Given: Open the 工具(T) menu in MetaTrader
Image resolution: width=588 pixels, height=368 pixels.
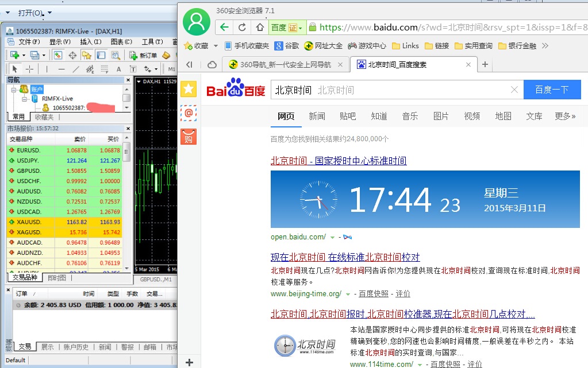Looking at the screenshot, I should pos(152,41).
